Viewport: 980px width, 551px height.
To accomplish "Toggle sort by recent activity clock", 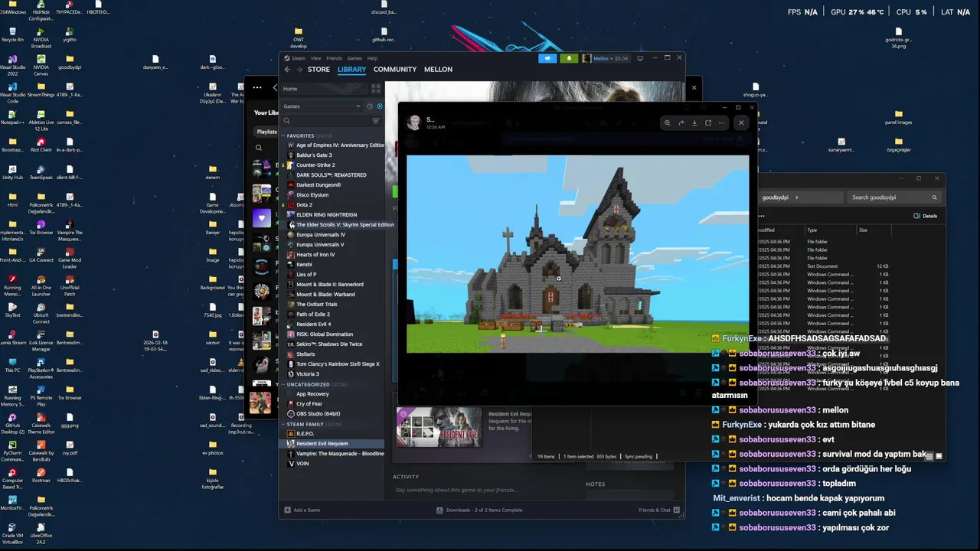I will click(x=370, y=106).
